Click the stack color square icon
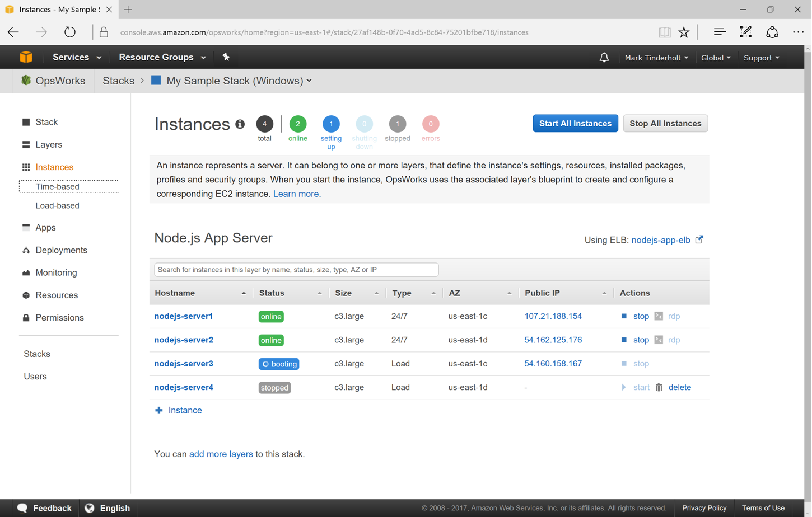The height and width of the screenshot is (517, 812). 156,80
